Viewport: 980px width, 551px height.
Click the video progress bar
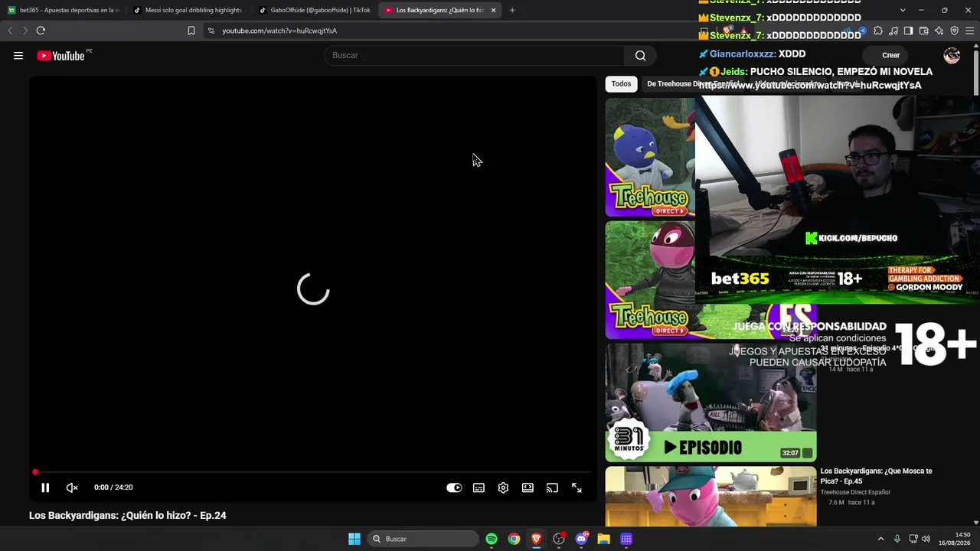(x=312, y=472)
